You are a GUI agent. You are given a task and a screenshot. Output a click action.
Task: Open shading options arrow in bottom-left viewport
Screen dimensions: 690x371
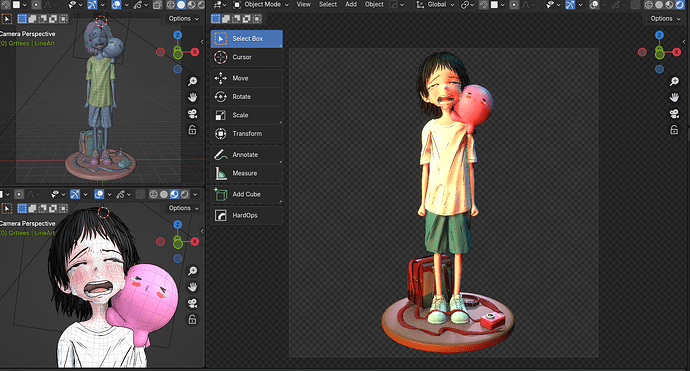coord(195,194)
